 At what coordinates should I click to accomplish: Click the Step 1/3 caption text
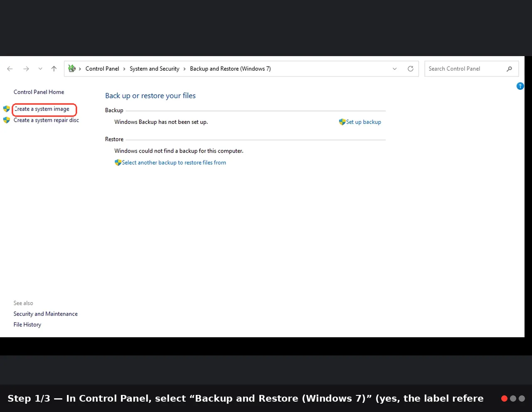pos(246,398)
